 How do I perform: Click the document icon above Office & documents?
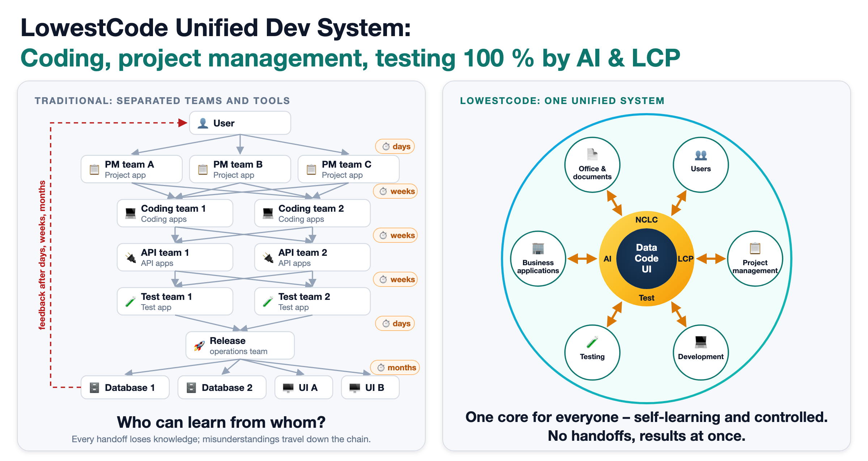click(592, 155)
